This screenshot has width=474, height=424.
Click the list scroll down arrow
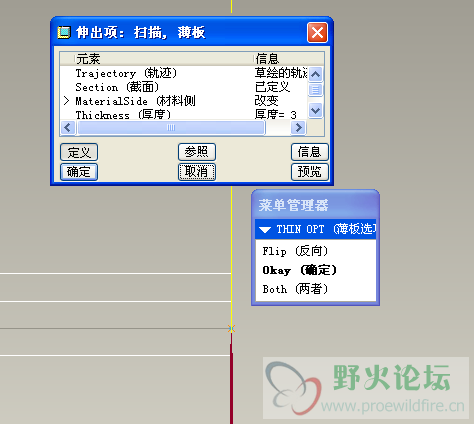pos(315,110)
